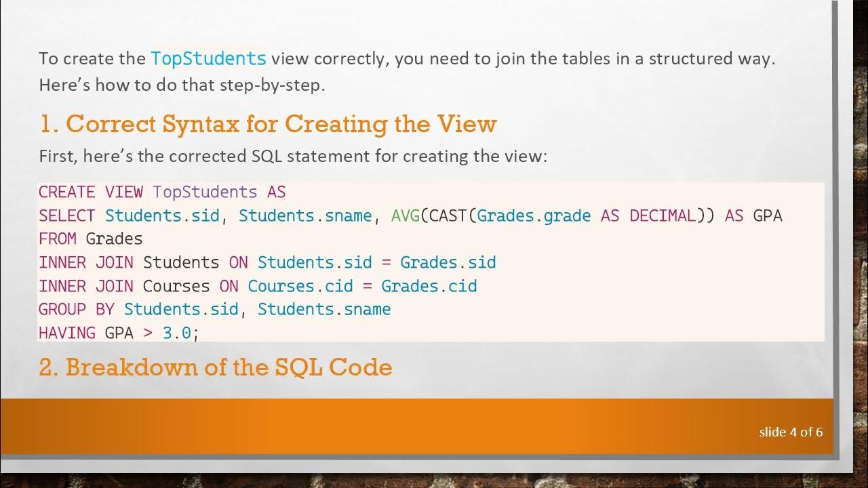
Task: Click the FROM keyword before Grades
Action: 57,239
